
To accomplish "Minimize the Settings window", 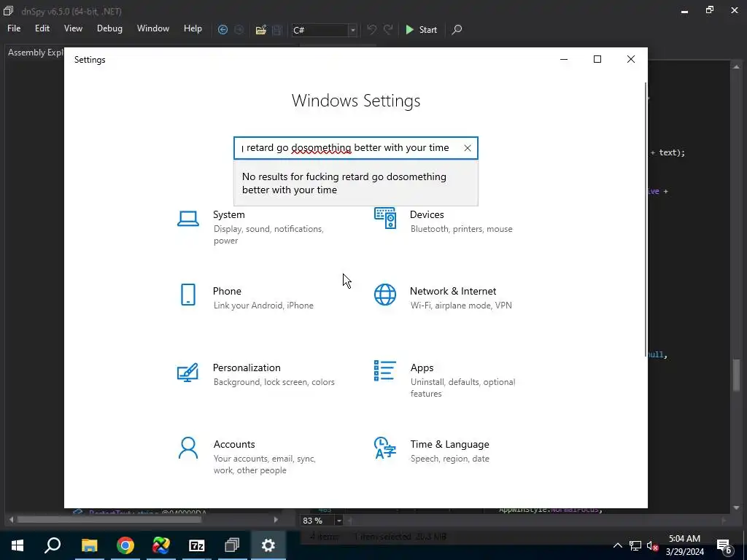I will [x=564, y=59].
